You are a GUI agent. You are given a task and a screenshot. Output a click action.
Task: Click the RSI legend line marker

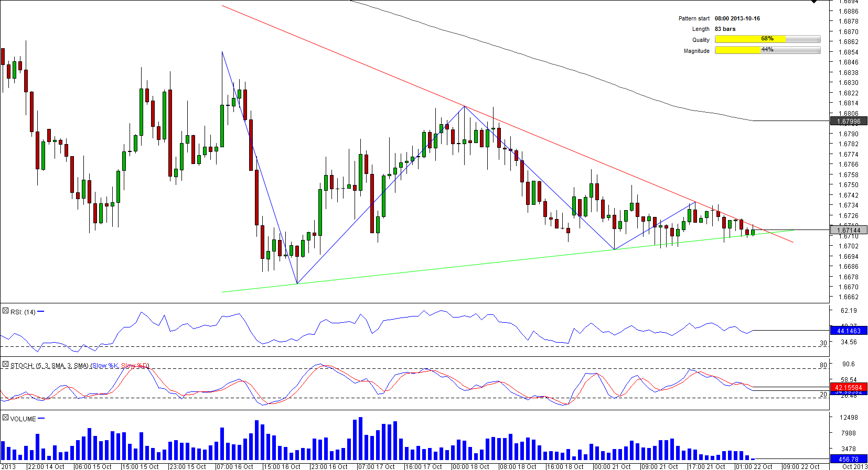coord(41,312)
